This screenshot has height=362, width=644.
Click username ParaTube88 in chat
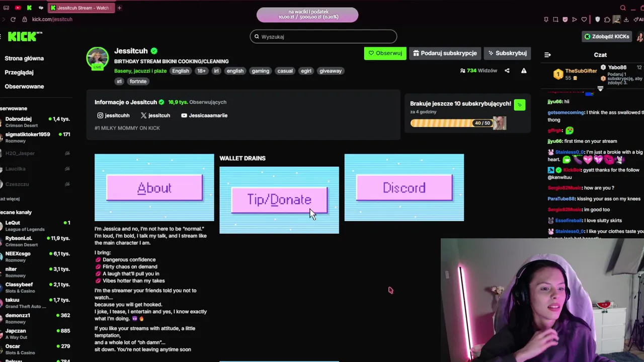click(561, 199)
